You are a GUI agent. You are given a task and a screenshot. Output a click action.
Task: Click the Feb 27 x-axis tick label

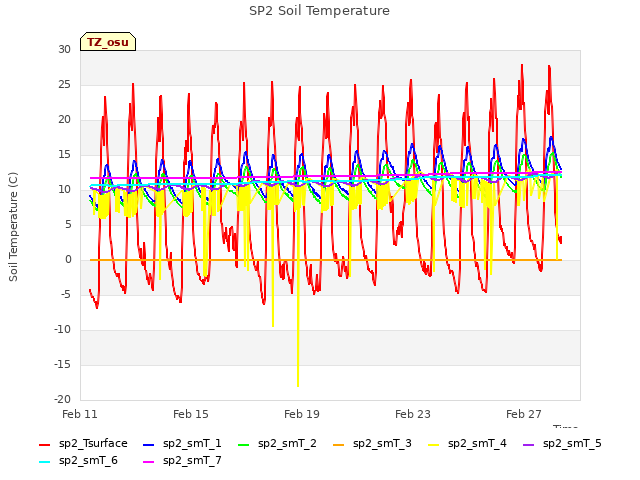click(x=524, y=414)
